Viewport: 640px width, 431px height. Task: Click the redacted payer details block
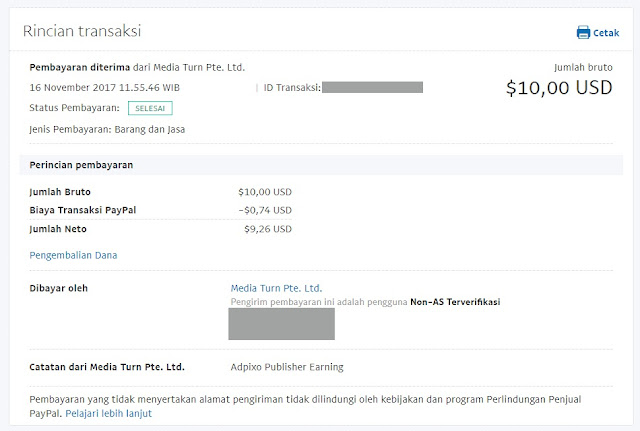(281, 324)
